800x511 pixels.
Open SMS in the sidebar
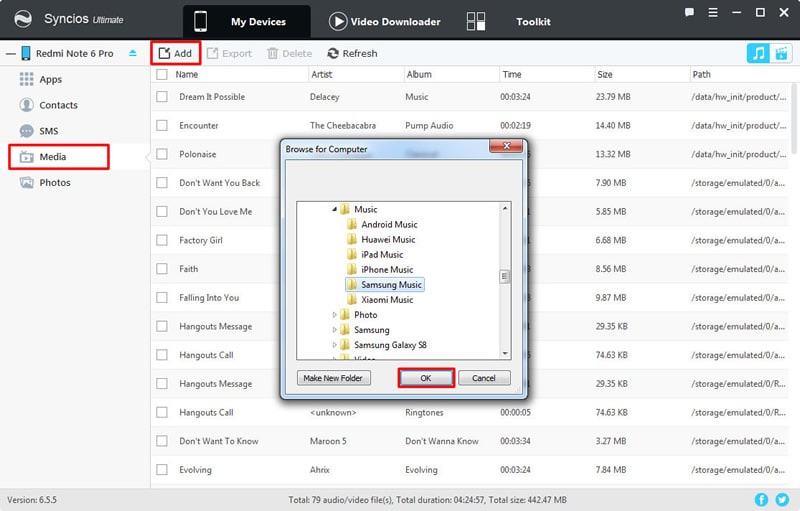tap(48, 131)
